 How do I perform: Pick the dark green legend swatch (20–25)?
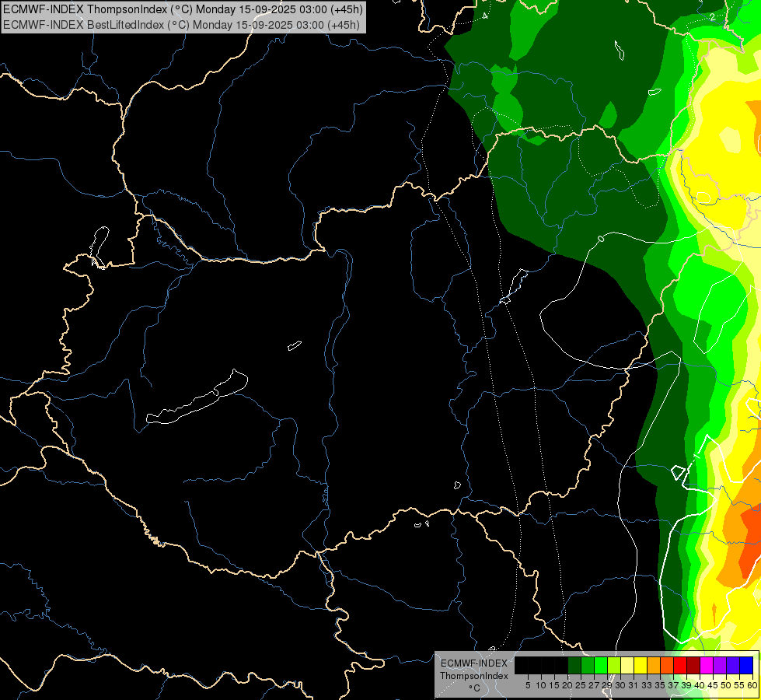click(574, 665)
